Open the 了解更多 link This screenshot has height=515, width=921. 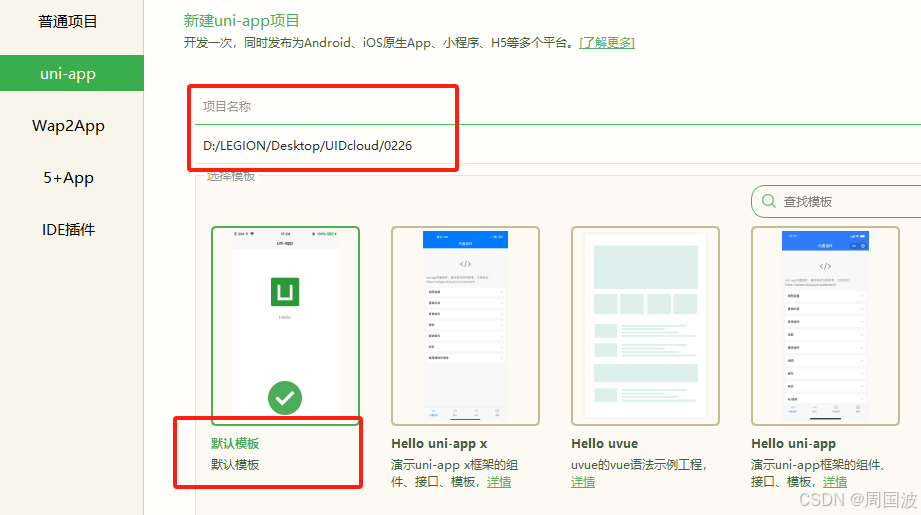click(607, 43)
